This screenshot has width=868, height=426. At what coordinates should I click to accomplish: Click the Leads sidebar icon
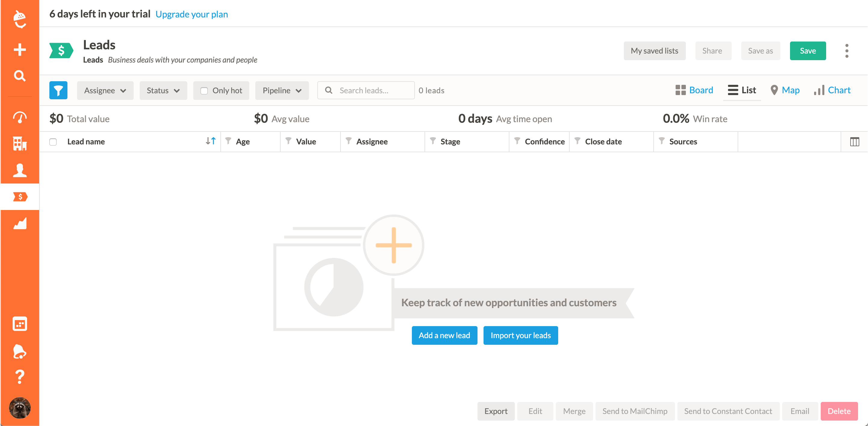[20, 196]
